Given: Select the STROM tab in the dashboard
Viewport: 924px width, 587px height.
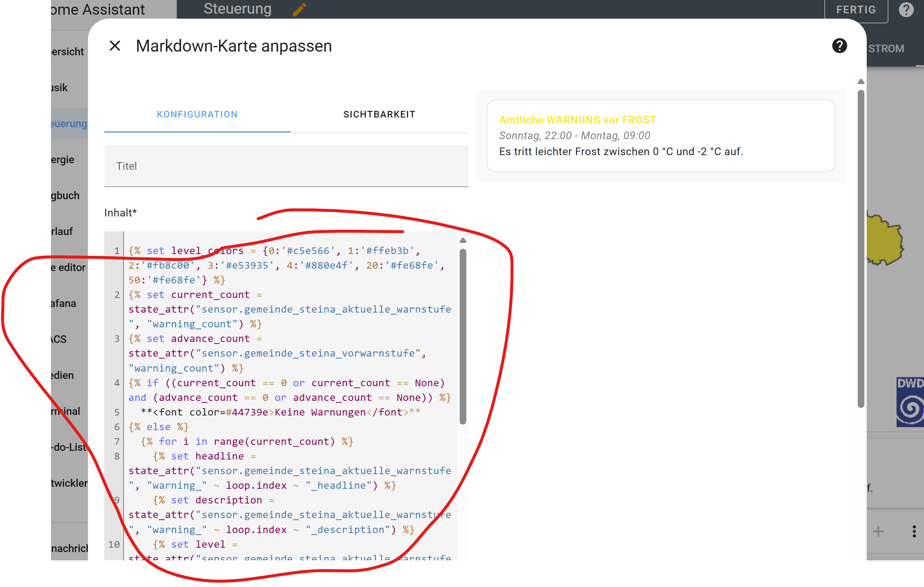Looking at the screenshot, I should coord(886,49).
